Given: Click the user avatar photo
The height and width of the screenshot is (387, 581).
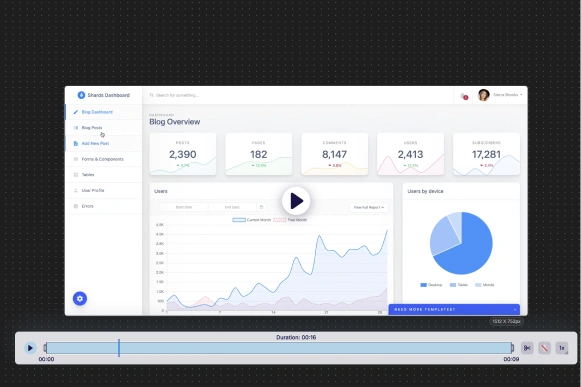Looking at the screenshot, I should click(484, 95).
